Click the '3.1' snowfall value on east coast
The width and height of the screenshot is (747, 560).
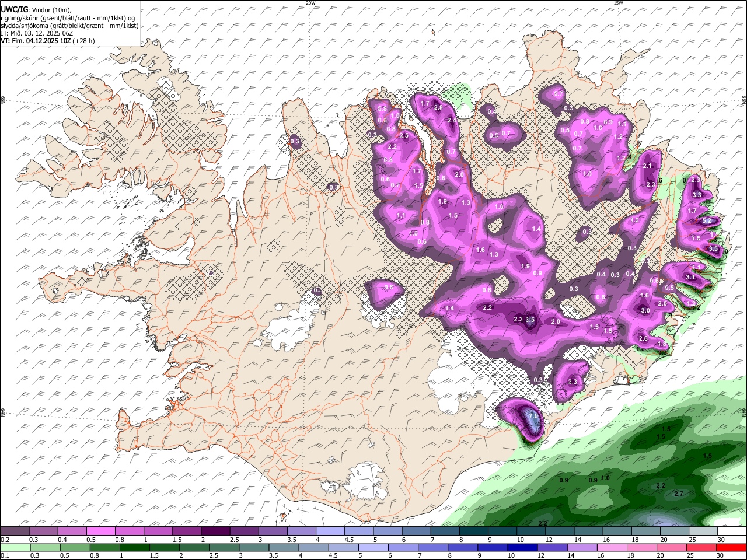[690, 277]
